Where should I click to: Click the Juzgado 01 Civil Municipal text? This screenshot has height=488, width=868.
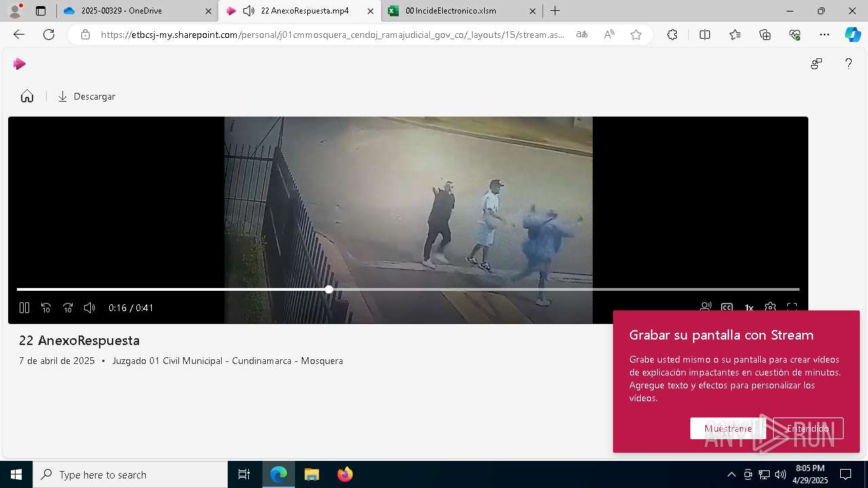coord(228,361)
